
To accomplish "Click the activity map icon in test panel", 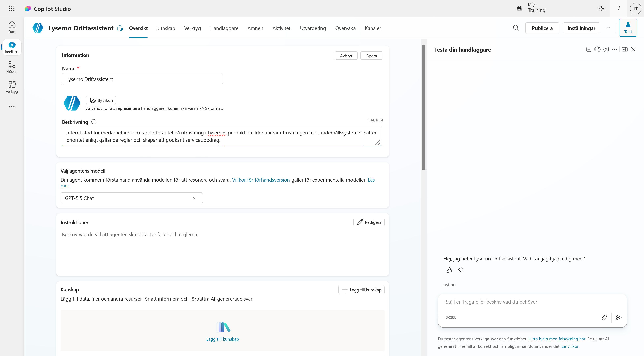I will [x=597, y=49].
